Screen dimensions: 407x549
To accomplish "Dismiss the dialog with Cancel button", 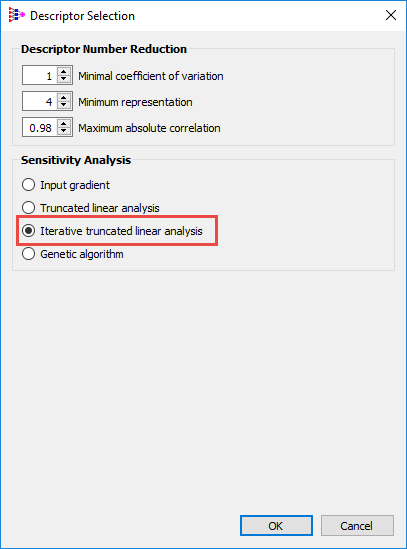I will click(357, 526).
